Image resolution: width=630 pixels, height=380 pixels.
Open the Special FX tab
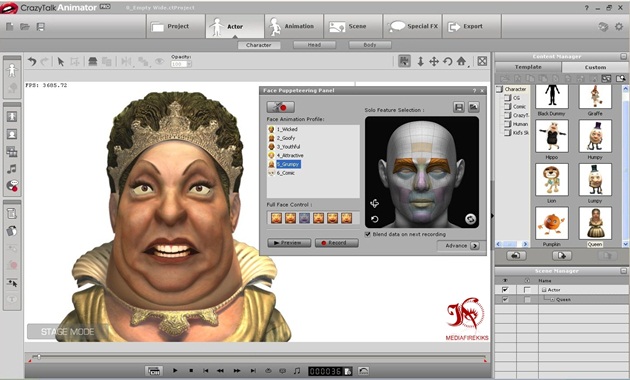(413, 27)
